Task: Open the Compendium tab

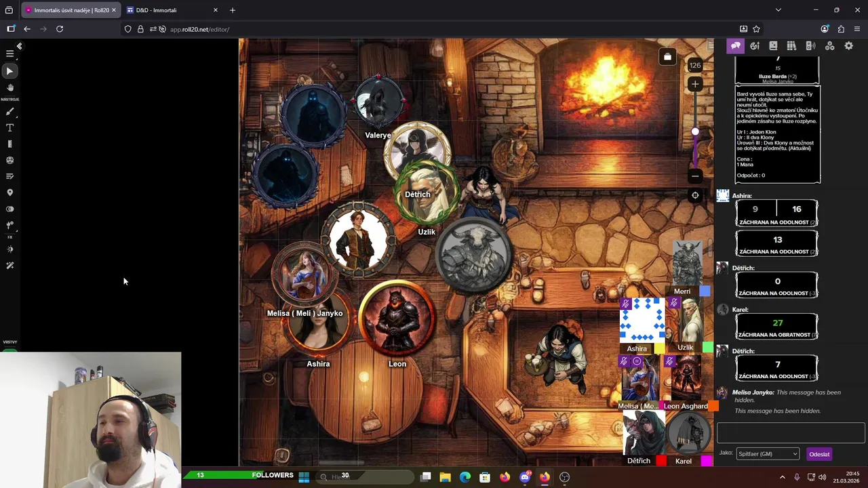Action: [791, 46]
